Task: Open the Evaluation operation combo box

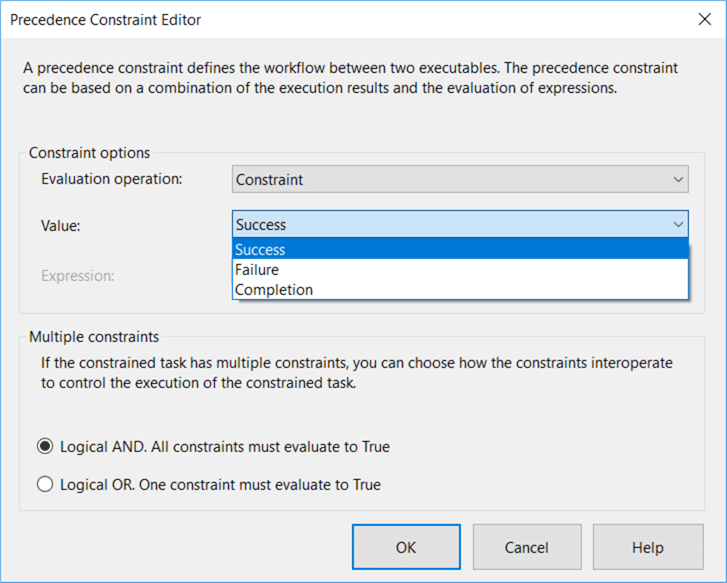Action: 460,179
